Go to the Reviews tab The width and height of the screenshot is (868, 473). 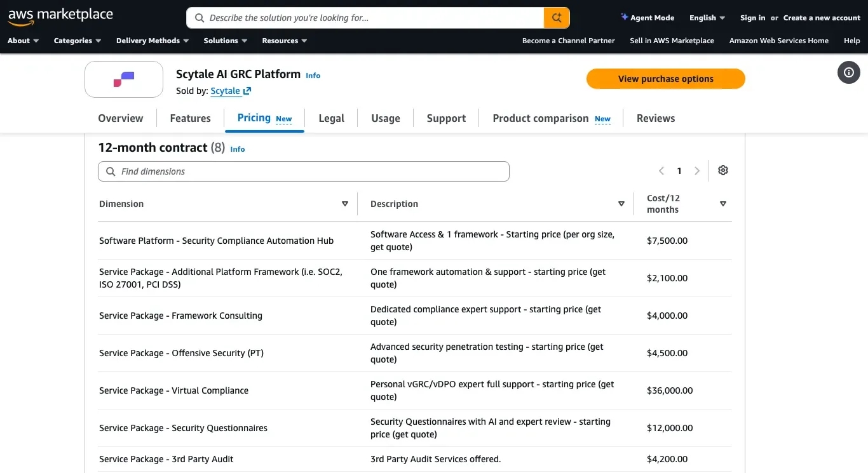[x=656, y=118]
